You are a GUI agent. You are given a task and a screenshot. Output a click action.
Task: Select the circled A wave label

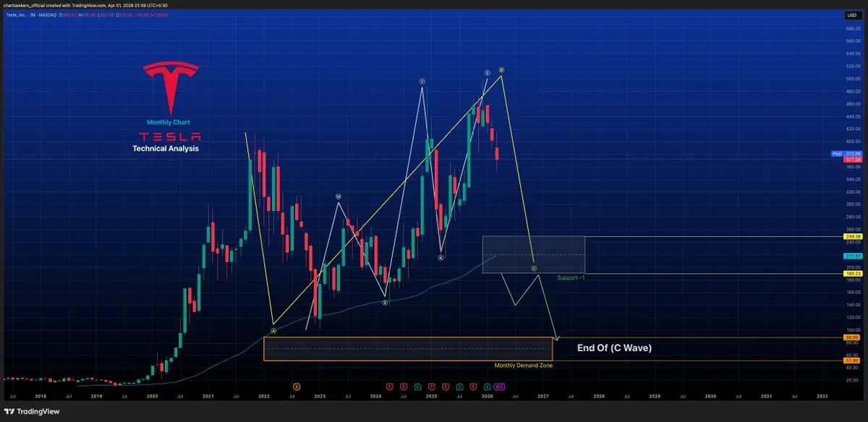tap(273, 330)
